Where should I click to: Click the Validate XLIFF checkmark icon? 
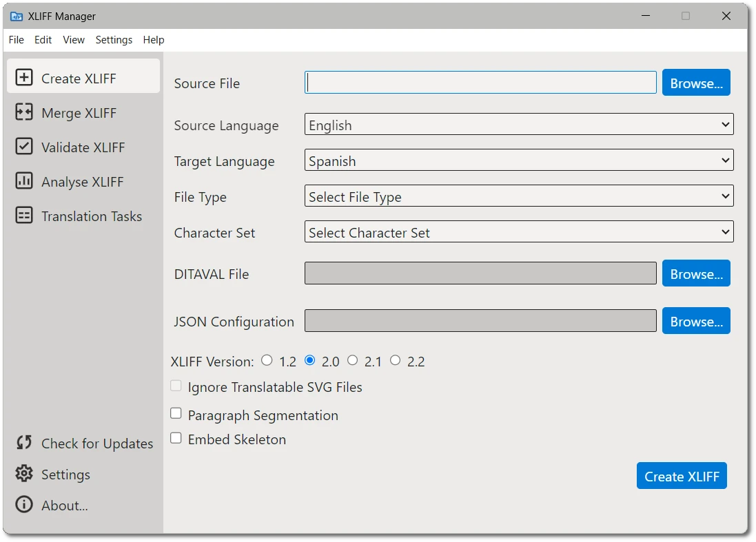[24, 146]
